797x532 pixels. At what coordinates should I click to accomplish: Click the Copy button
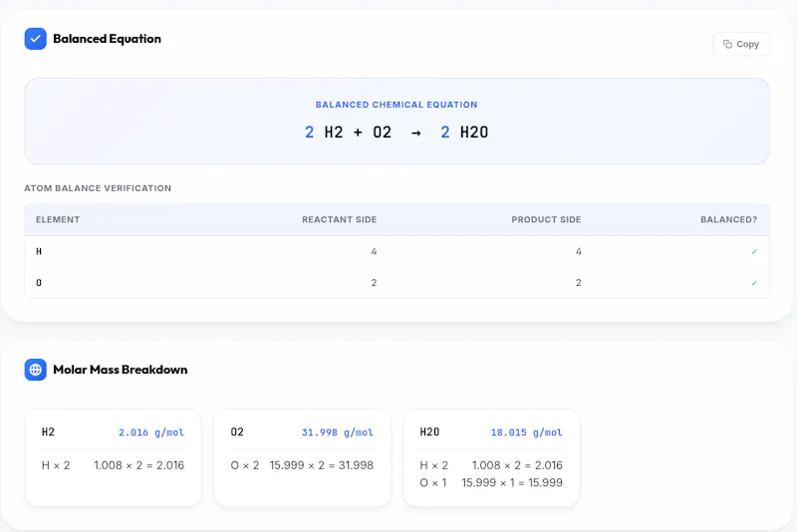click(740, 44)
